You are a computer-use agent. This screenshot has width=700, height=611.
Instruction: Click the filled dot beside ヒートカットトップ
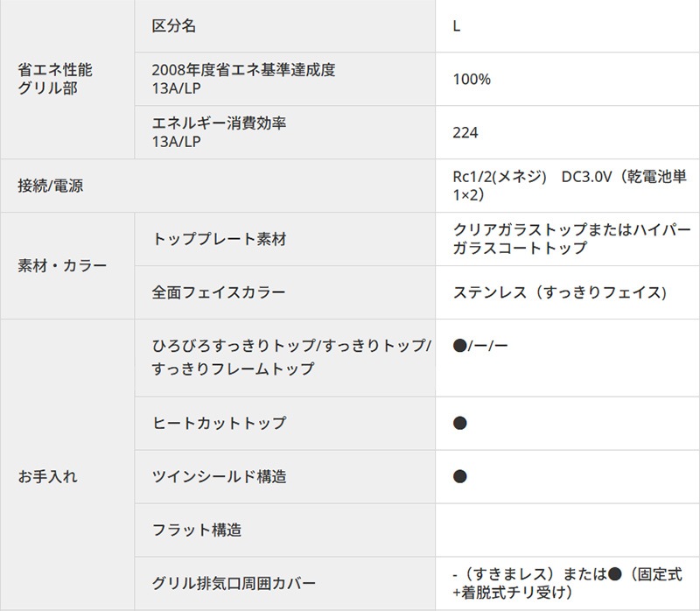coord(460,424)
